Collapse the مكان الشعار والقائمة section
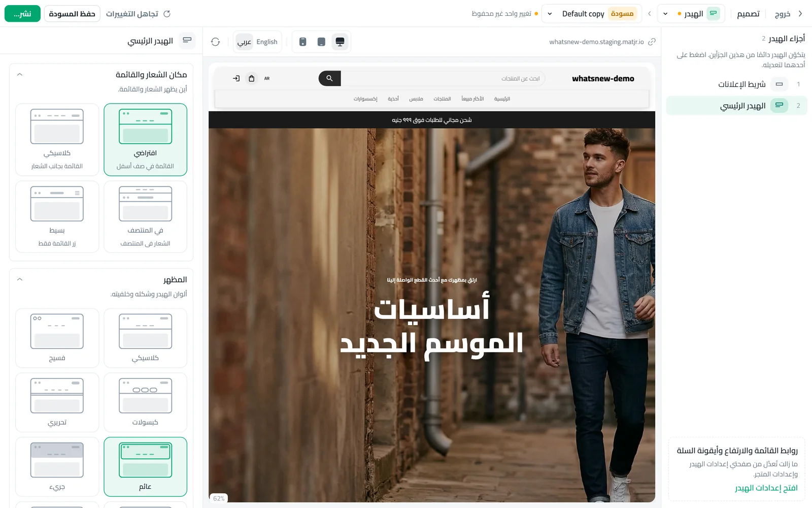Screen dimensions: 812x508 [x=20, y=75]
